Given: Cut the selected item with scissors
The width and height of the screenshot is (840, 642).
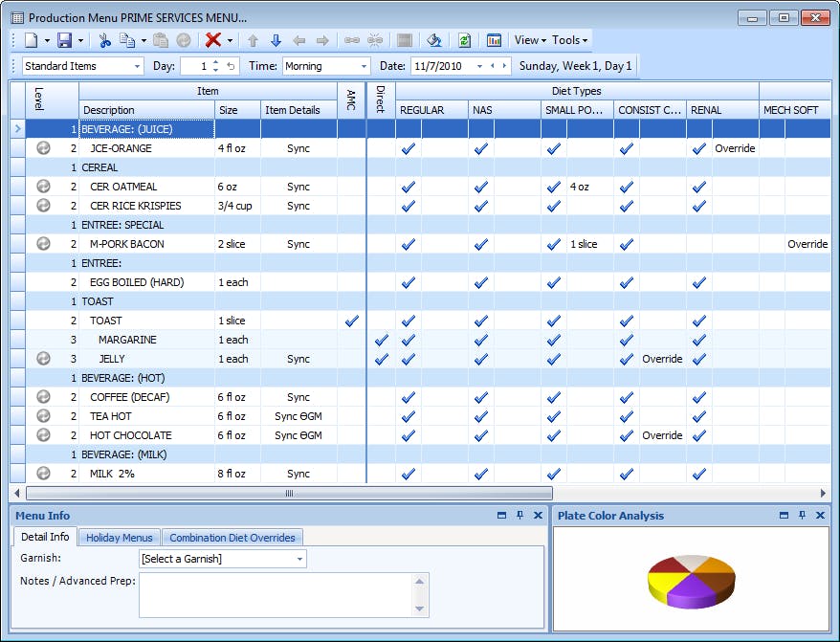Looking at the screenshot, I should point(105,40).
